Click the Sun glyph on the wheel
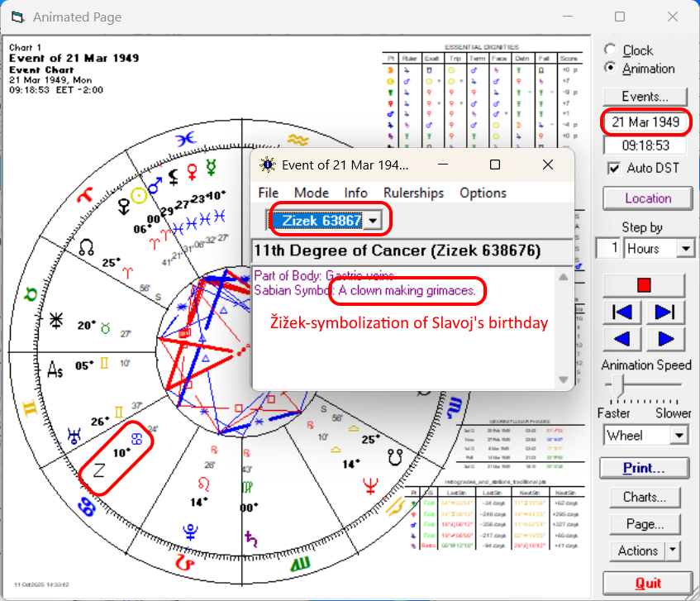700x601 pixels. (139, 196)
